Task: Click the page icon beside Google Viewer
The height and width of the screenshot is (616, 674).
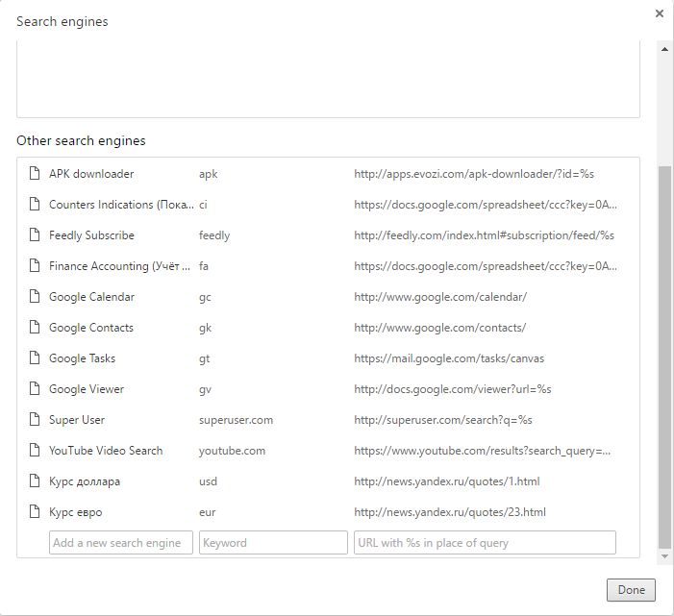Action: coord(35,388)
